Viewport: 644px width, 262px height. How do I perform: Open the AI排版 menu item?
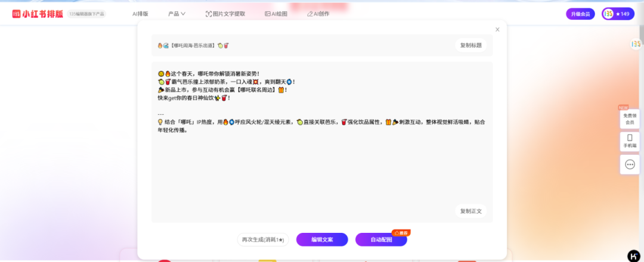pos(140,14)
